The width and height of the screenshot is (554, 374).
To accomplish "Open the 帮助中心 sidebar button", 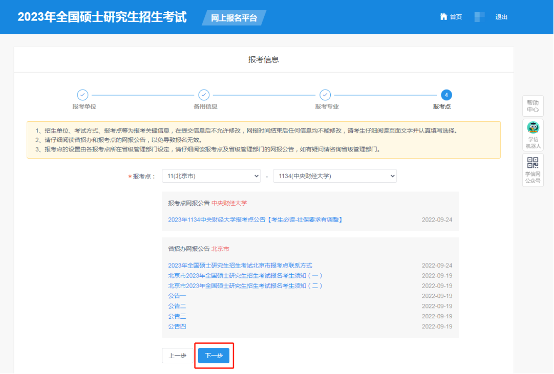I will [533, 106].
